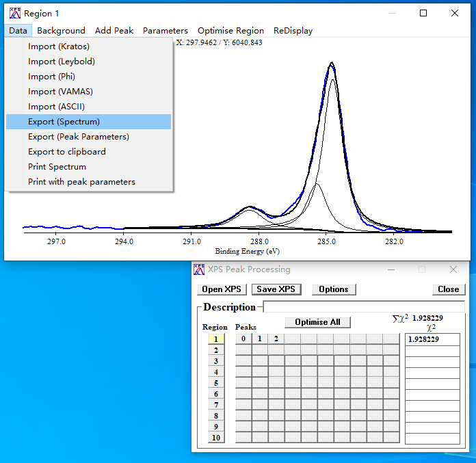Click the 288.0 binding energy axis label

click(x=260, y=241)
